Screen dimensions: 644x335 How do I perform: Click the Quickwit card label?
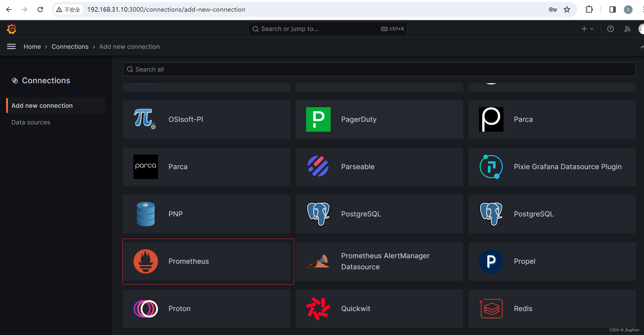(x=355, y=309)
